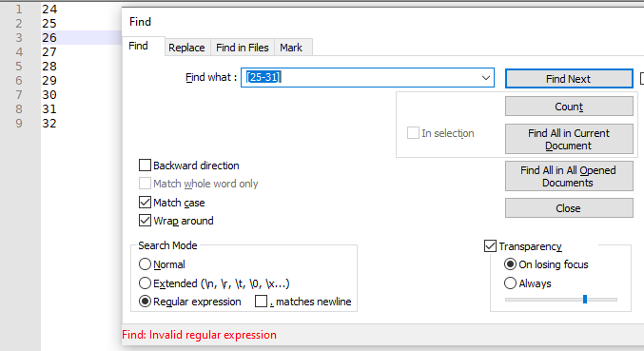
Task: Select Regular expression search mode
Action: [x=145, y=302]
